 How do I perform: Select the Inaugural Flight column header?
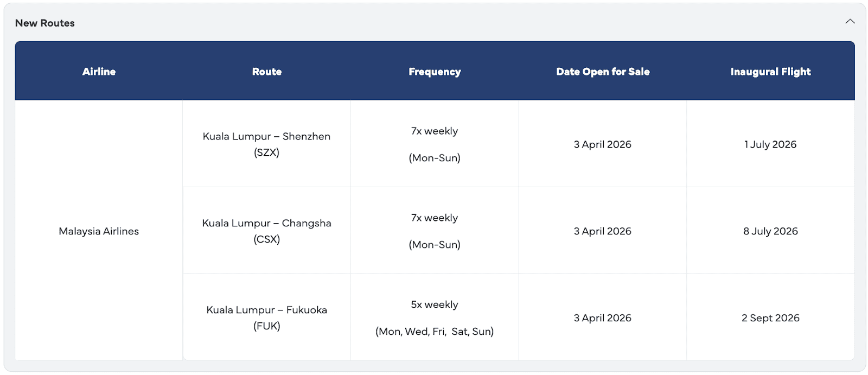(x=770, y=72)
